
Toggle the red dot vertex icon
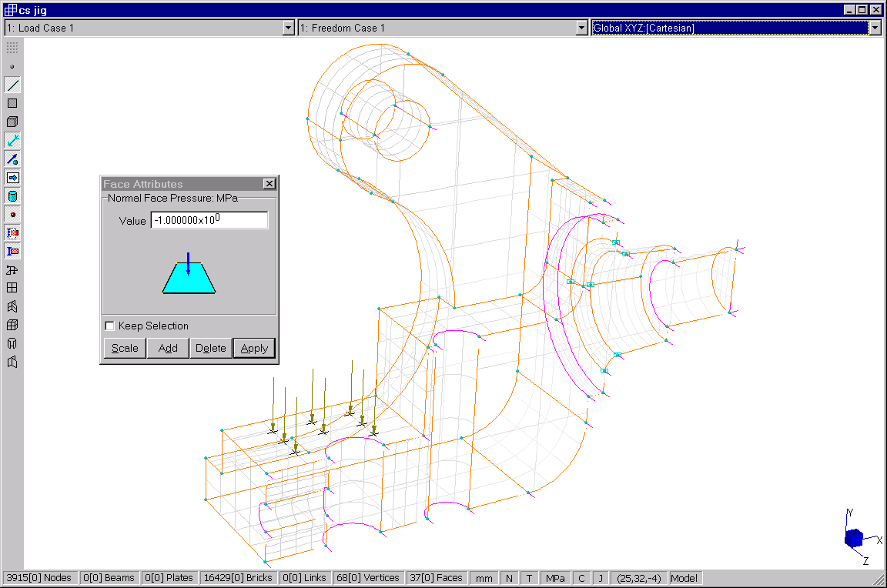[x=12, y=215]
